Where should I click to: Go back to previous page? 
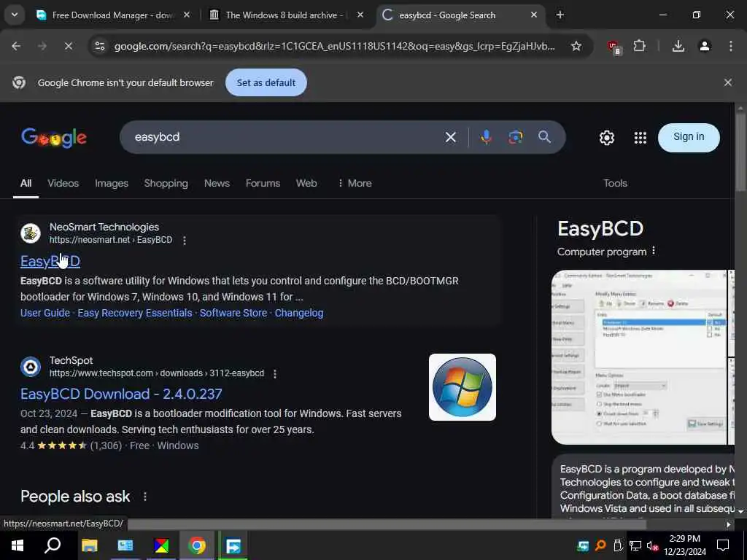click(16, 46)
